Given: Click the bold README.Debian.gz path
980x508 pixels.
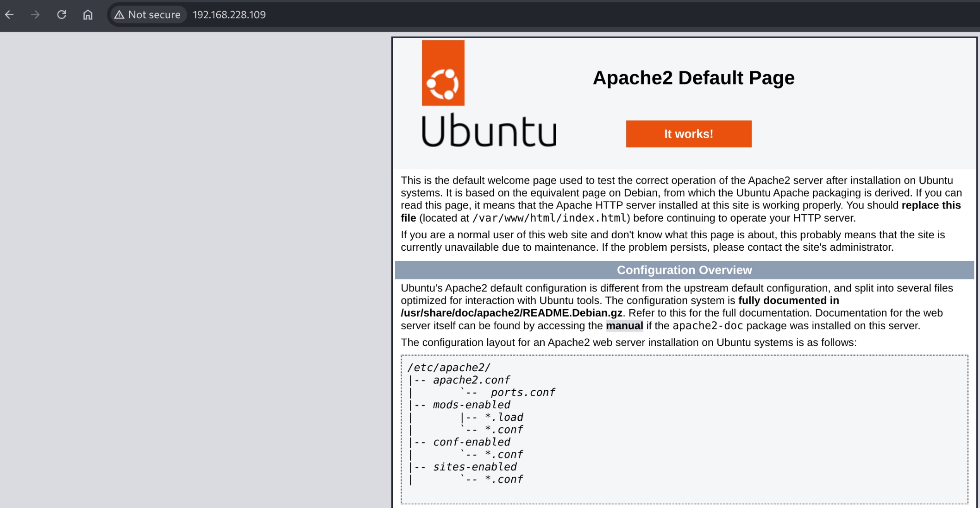Looking at the screenshot, I should tap(511, 313).
